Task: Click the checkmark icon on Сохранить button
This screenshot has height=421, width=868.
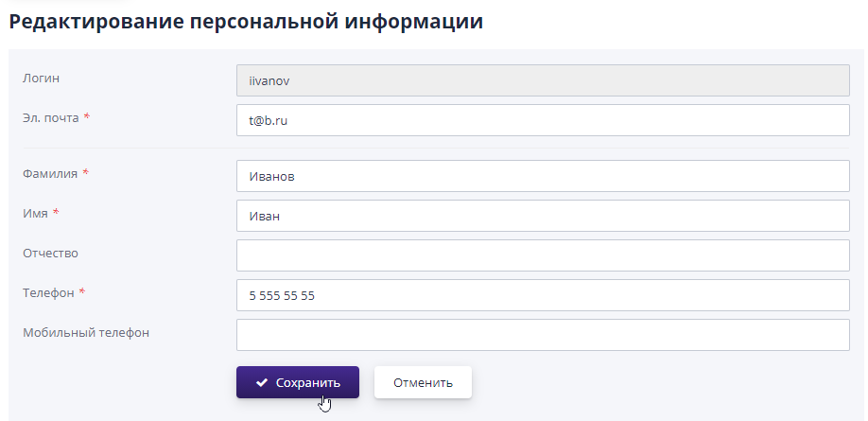Action: tap(261, 383)
